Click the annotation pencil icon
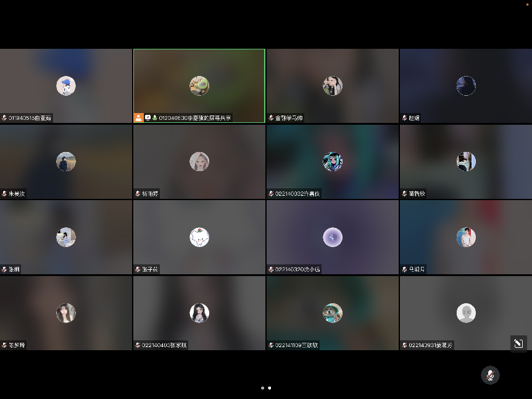 tap(518, 343)
